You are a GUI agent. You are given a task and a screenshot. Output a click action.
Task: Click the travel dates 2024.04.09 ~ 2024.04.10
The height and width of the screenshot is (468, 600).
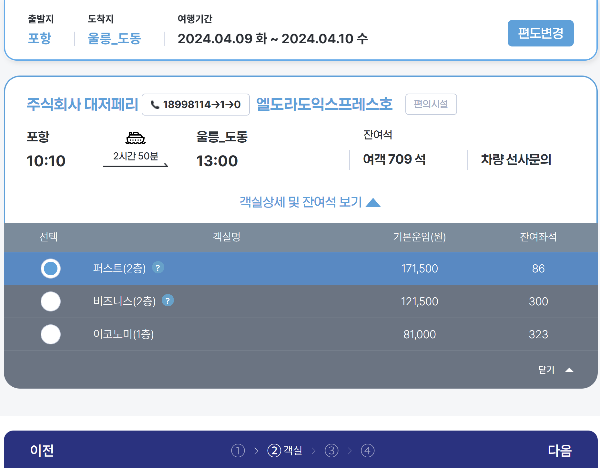tap(272, 38)
